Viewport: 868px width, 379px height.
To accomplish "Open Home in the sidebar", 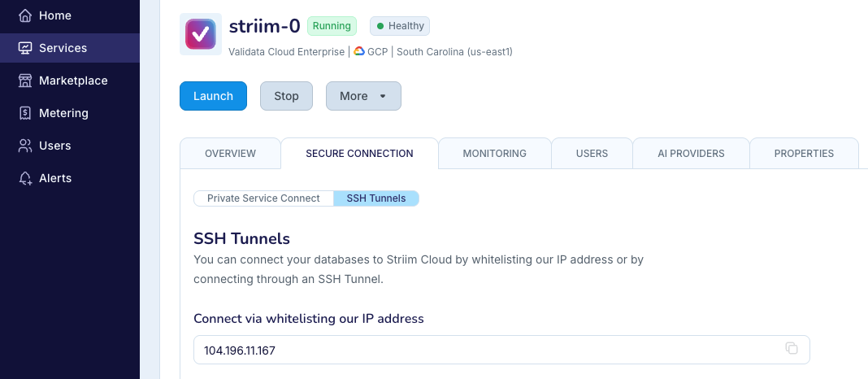I will pos(70,15).
